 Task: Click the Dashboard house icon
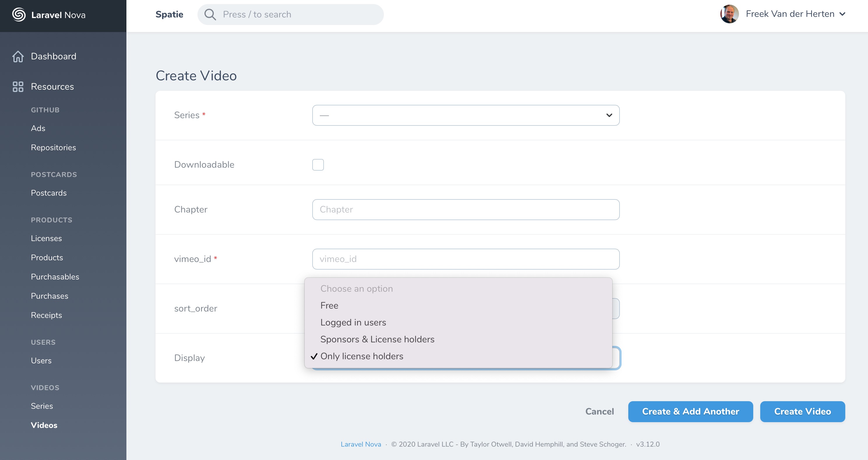click(18, 56)
